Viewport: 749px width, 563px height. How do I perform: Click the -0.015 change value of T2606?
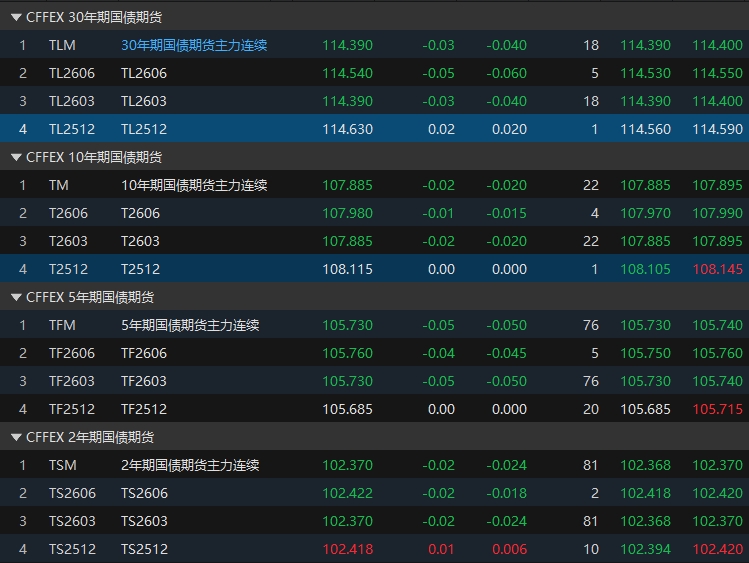[506, 213]
